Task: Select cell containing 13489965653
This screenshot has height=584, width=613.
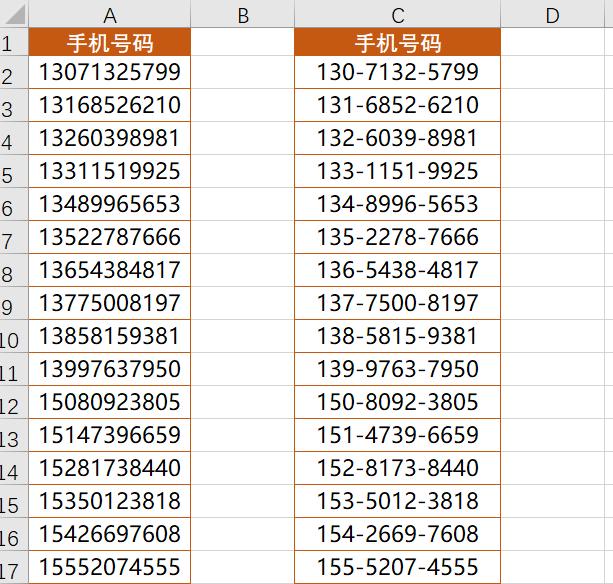Action: click(109, 204)
